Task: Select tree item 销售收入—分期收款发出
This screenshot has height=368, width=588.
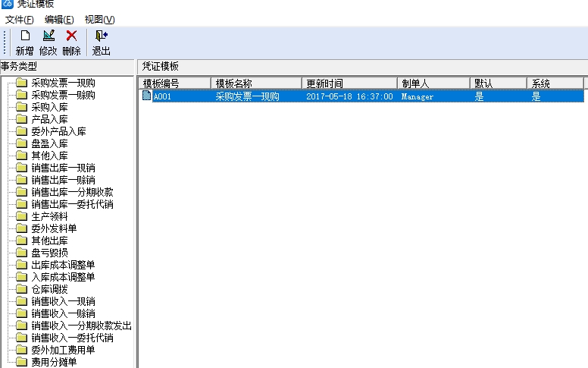Action: (81, 326)
